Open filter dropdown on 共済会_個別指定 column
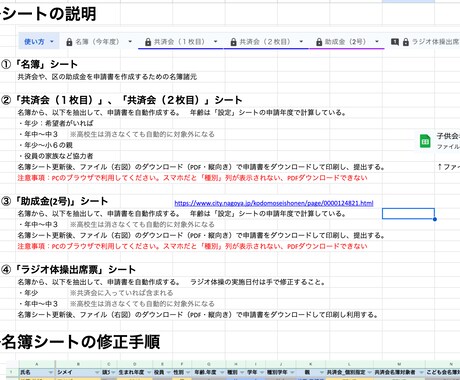Viewport: 460px width, 380px height. click(x=369, y=372)
